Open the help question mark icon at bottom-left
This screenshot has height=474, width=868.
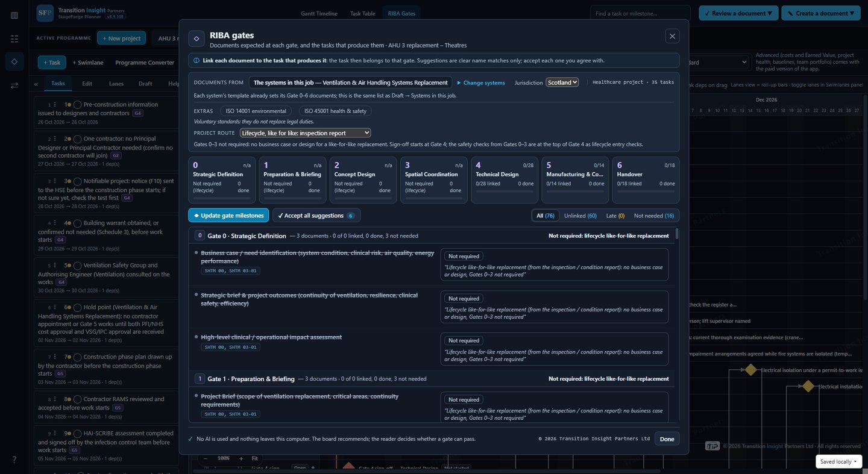tap(14, 460)
